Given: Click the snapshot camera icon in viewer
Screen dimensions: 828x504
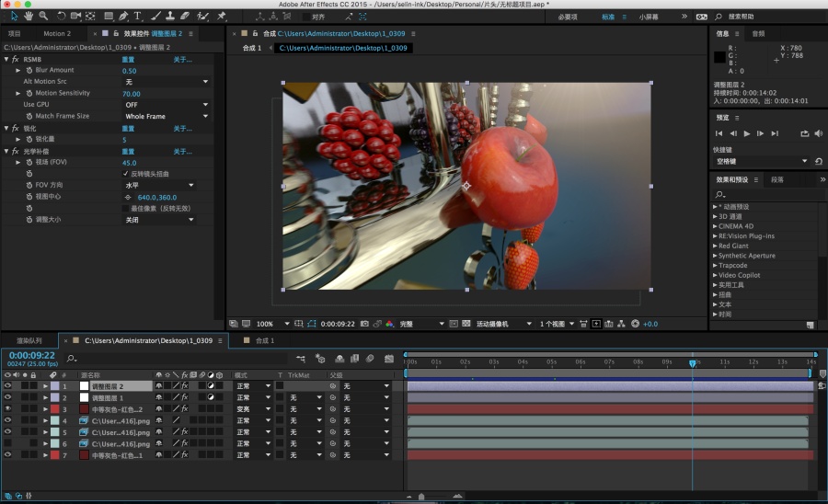Looking at the screenshot, I should pyautogui.click(x=364, y=324).
